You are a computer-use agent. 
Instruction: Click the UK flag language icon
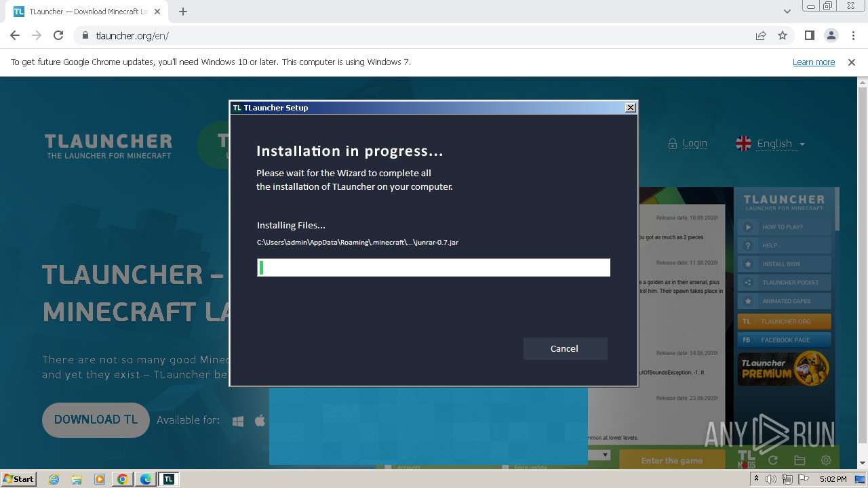[x=744, y=144]
